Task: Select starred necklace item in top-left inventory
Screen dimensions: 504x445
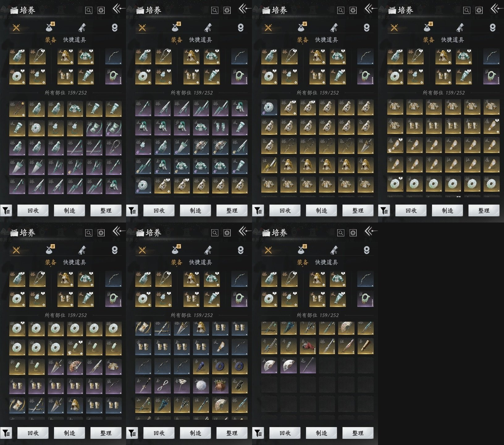Action: pos(17,109)
